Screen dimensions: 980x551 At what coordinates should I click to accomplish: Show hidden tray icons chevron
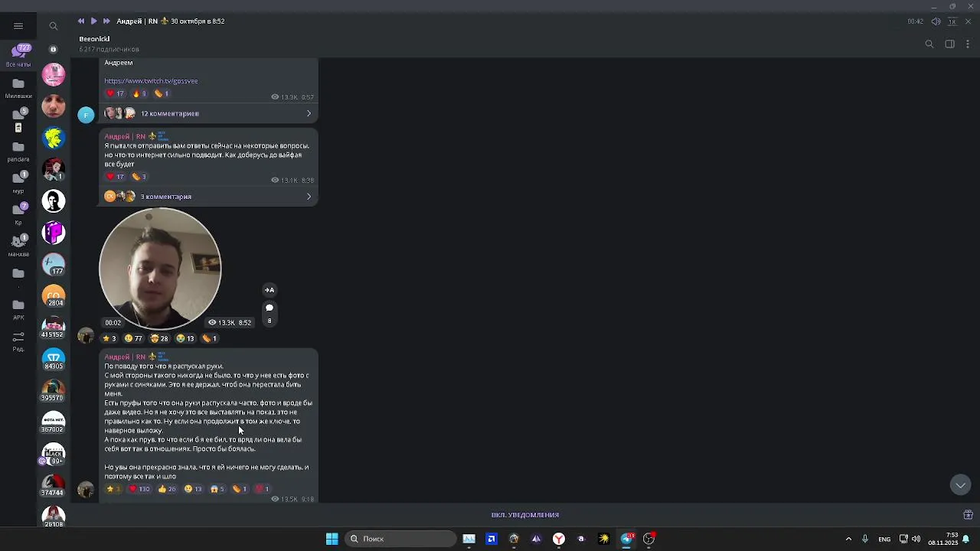[x=848, y=539]
